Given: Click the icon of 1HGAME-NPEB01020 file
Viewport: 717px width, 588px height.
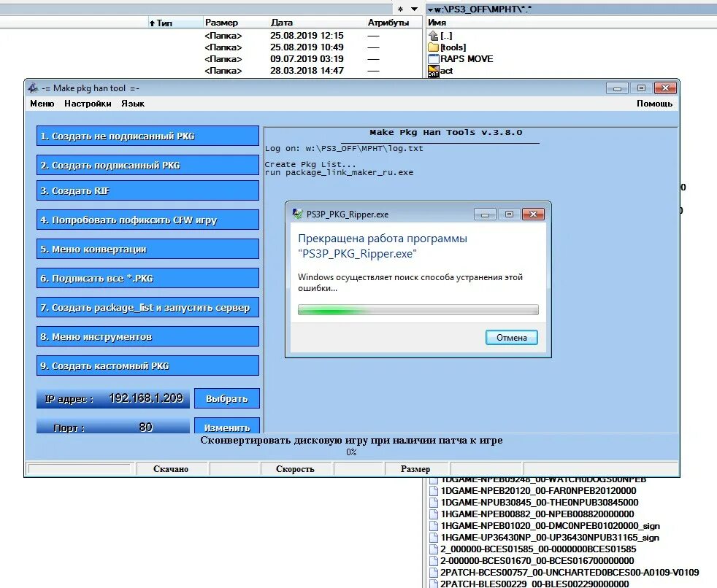Looking at the screenshot, I should pos(434,526).
